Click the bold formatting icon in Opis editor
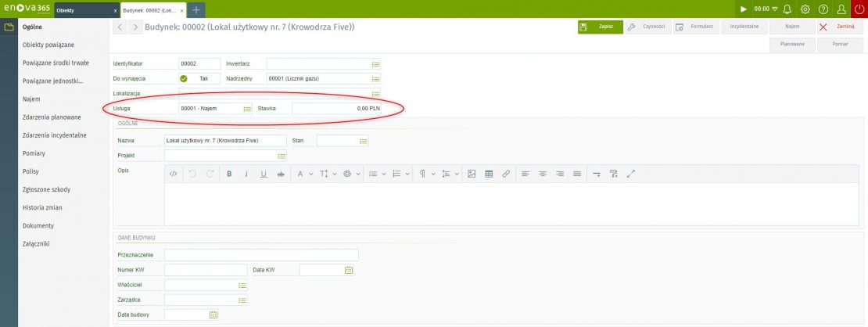Viewport: 868px width, 327px height. point(229,174)
